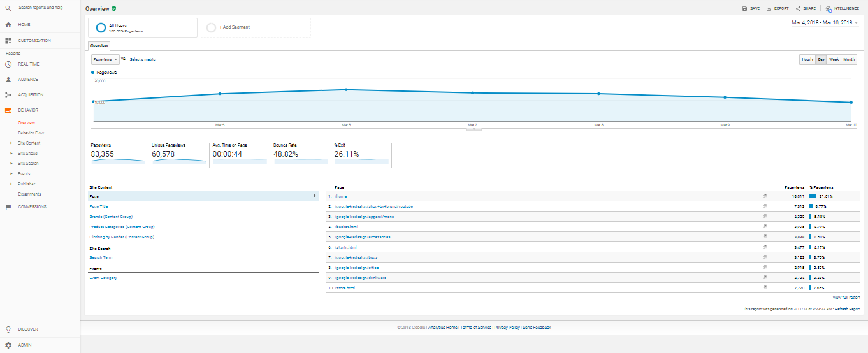The height and width of the screenshot is (353, 868).
Task: Open the All Users segment box
Action: (x=143, y=27)
